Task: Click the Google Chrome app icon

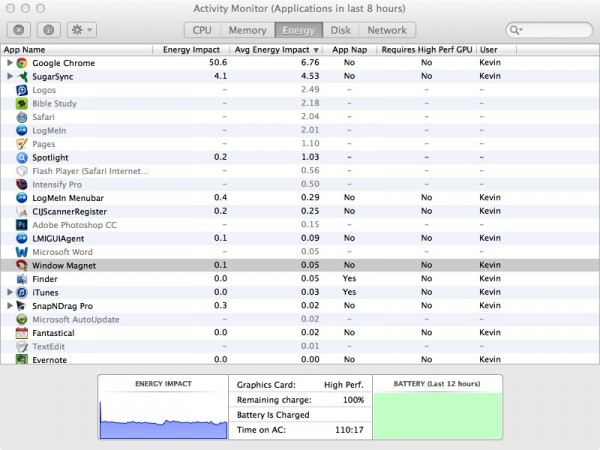Action: pyautogui.click(x=22, y=63)
